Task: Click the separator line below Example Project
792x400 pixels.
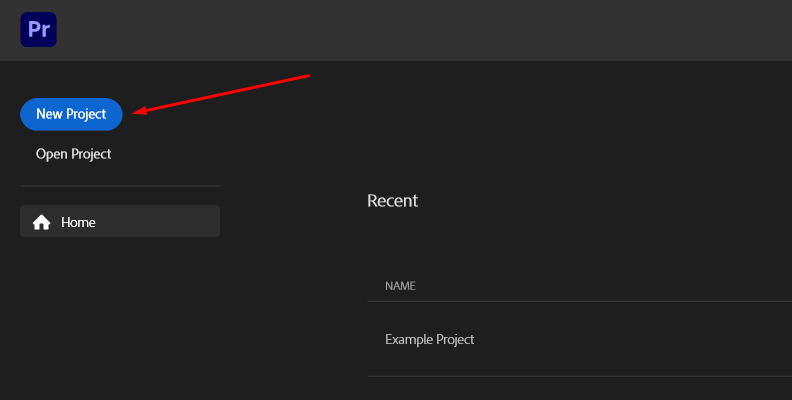Action: (580, 376)
